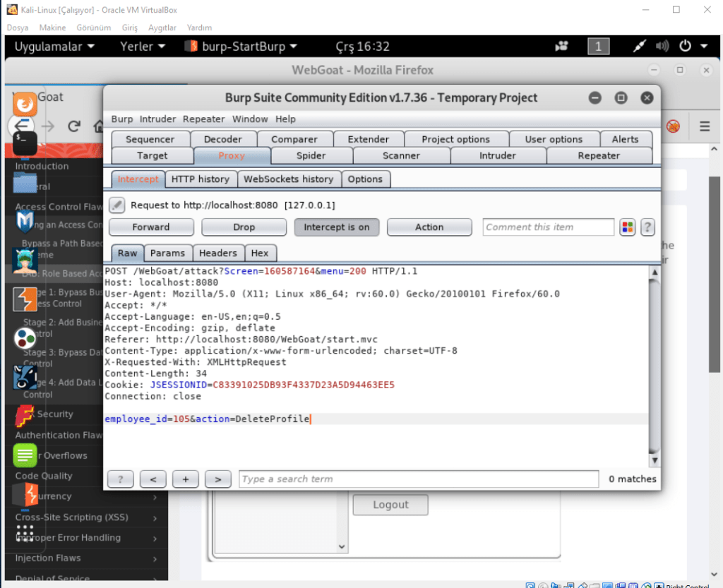Click the help question mark beside comment field
The image size is (723, 588).
pos(647,227)
